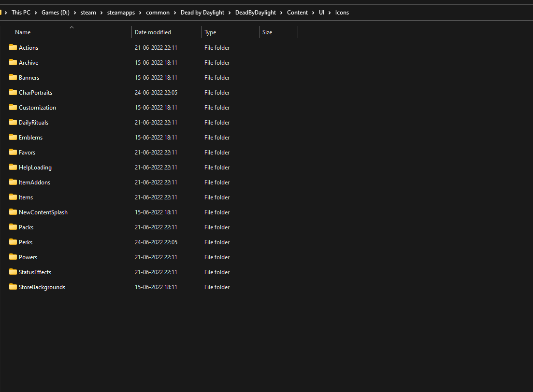533x392 pixels.
Task: Select the Favors folder icon
Action: tap(13, 152)
